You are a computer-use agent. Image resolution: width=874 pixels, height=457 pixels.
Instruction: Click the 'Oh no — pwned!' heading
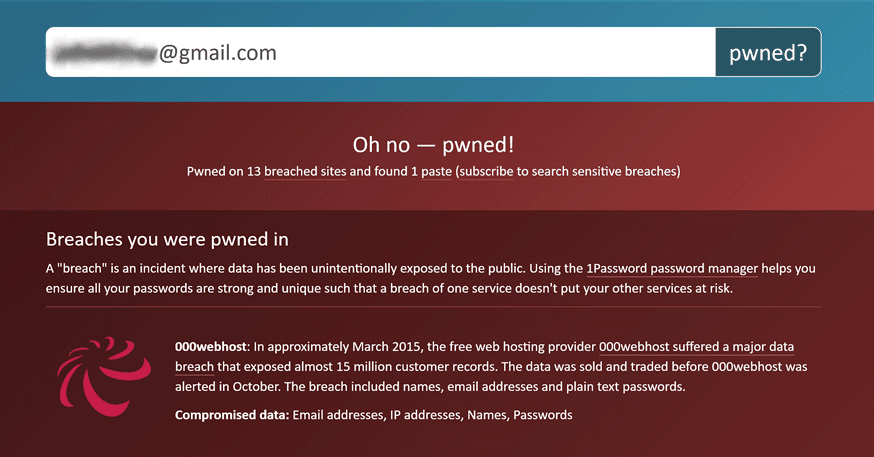click(433, 145)
